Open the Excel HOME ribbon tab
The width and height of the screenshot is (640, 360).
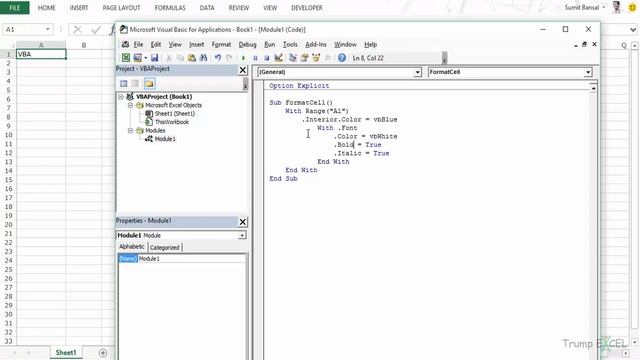click(47, 8)
